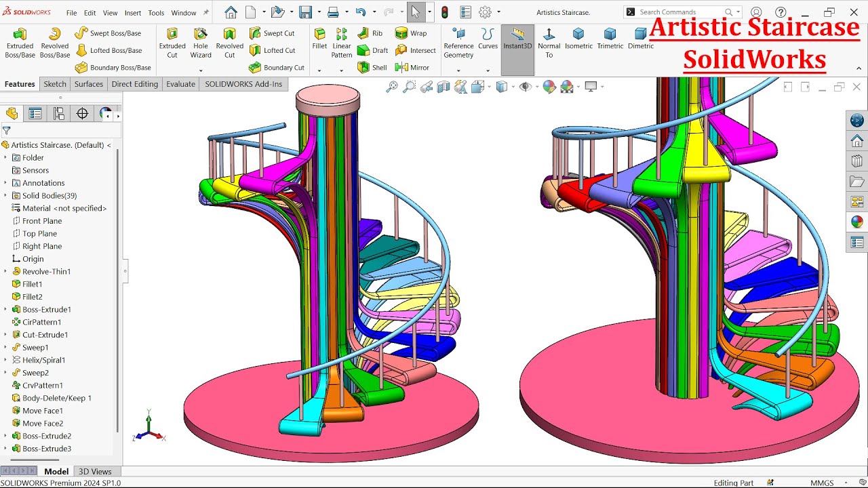Choose the Swept Cut feature
Image resolution: width=868 pixels, height=488 pixels.
click(x=272, y=33)
